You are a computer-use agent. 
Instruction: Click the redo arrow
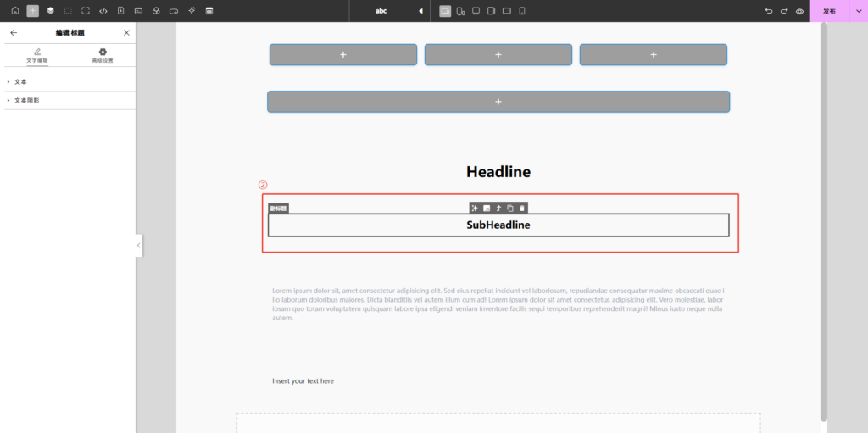click(784, 11)
